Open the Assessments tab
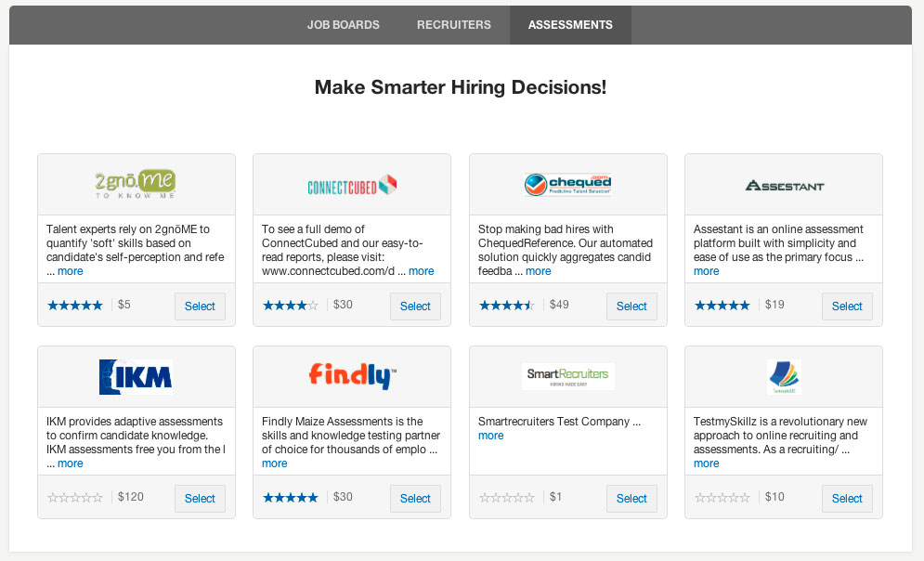This screenshot has height=561, width=924. coord(570,25)
